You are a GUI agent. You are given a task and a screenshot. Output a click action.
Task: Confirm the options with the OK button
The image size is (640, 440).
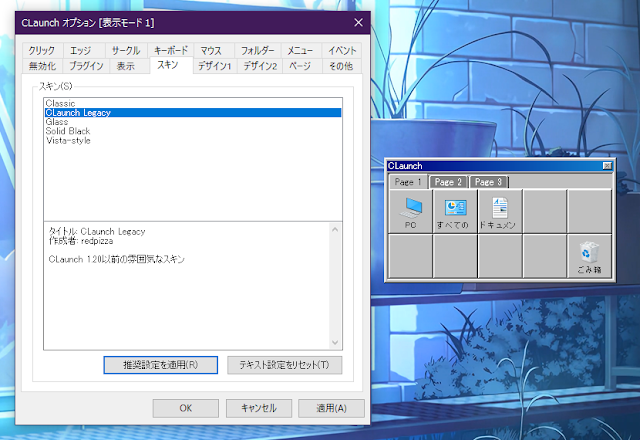186,408
